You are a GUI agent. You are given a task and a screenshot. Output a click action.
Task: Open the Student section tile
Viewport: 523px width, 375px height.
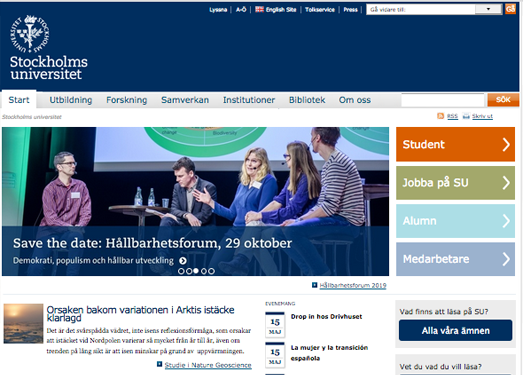pyautogui.click(x=455, y=144)
